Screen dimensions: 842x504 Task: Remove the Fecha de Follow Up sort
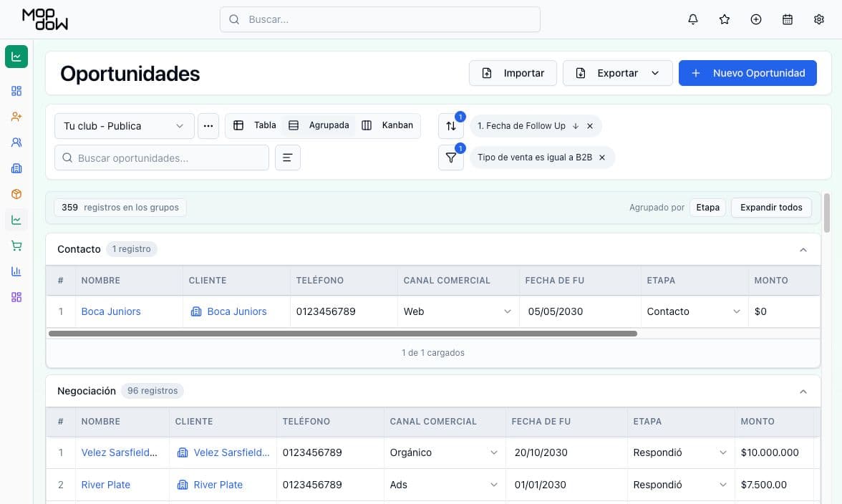(590, 126)
